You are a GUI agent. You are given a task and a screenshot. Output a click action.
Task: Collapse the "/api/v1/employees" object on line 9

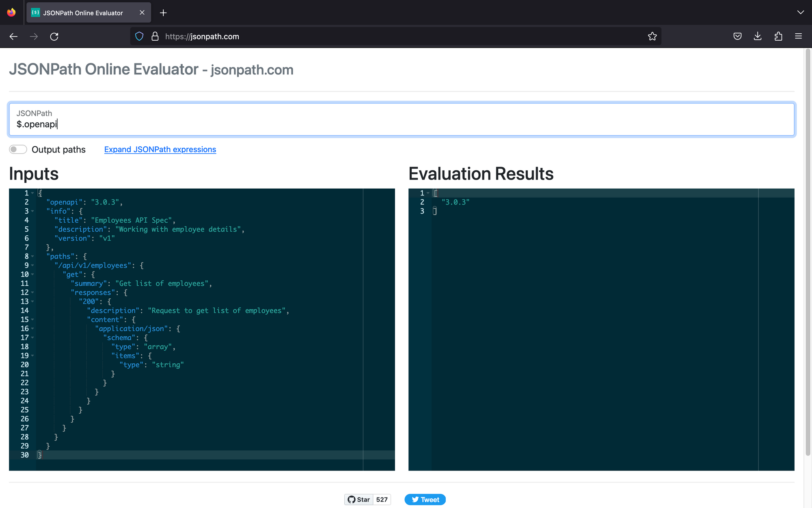pyautogui.click(x=32, y=265)
